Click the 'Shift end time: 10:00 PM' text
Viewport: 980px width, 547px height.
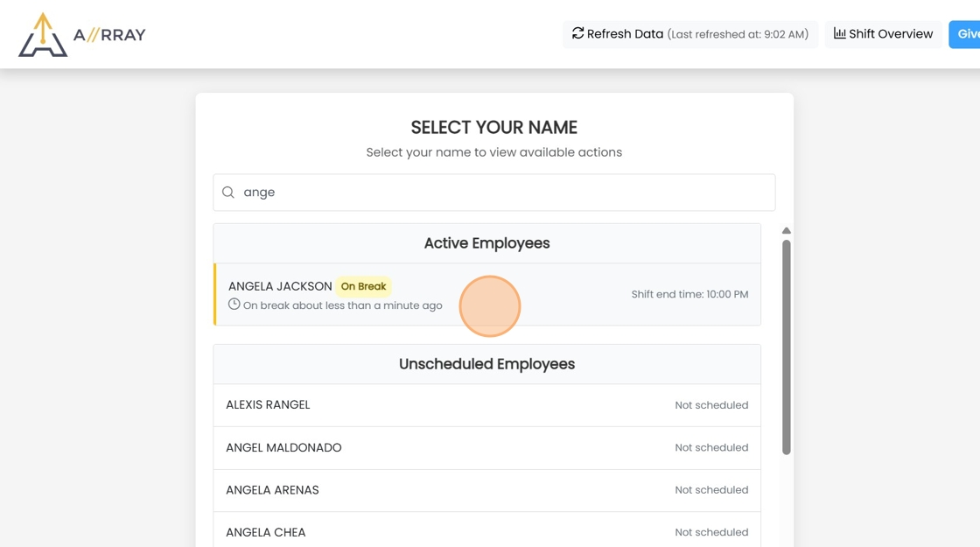pos(689,294)
